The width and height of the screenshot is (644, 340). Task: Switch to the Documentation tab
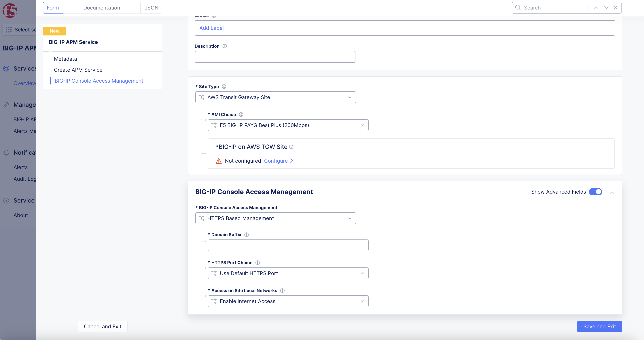point(101,8)
